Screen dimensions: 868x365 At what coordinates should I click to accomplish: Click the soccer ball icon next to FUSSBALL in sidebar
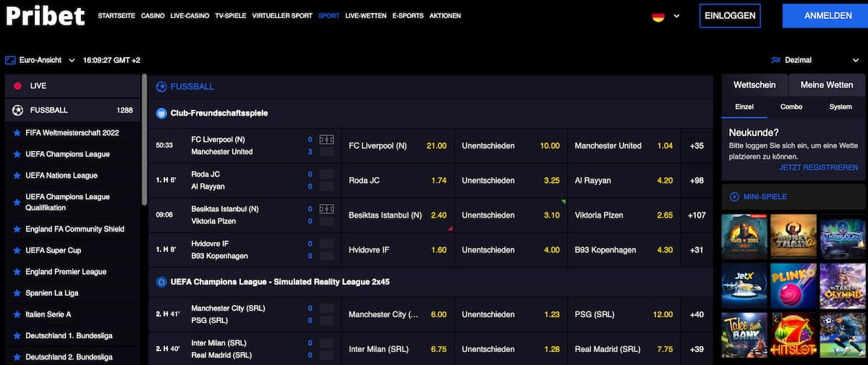point(18,111)
